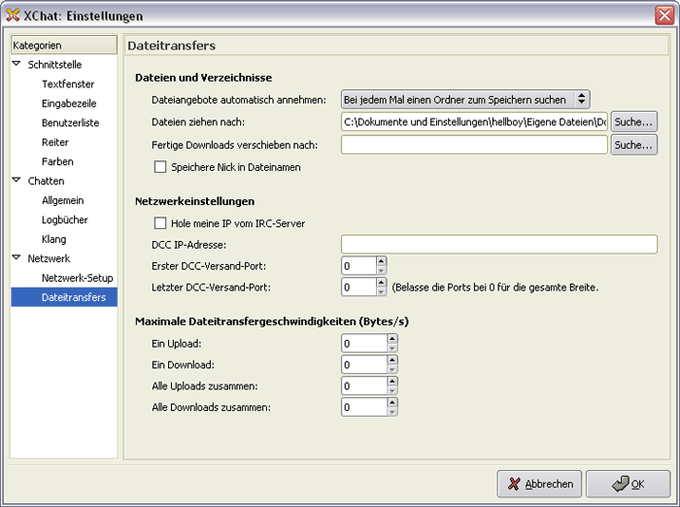Select Eingabezeile in the category tree
680x507 pixels.
pyautogui.click(x=69, y=104)
